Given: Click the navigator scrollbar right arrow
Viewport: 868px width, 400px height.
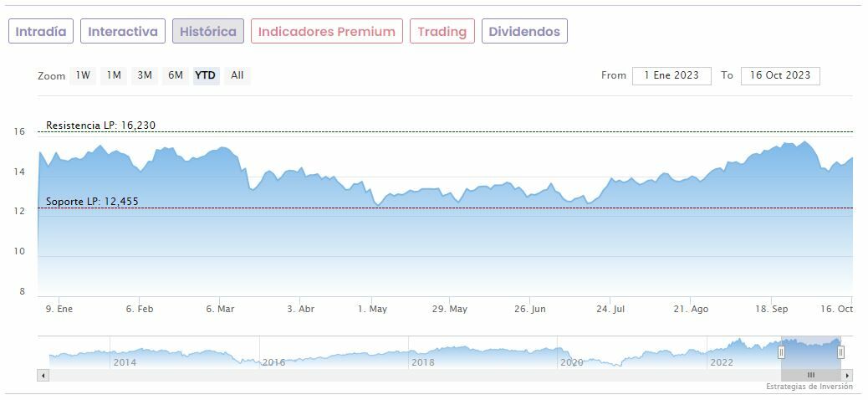Looking at the screenshot, I should [848, 375].
